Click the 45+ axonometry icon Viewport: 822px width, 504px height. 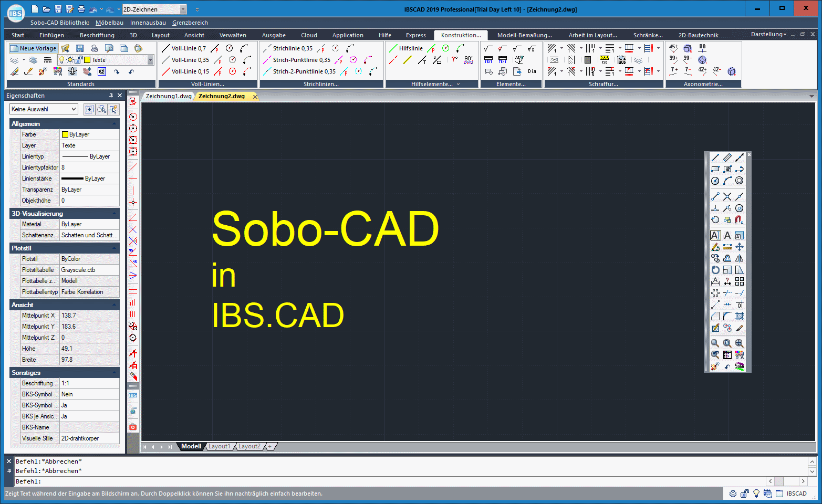coord(673,48)
